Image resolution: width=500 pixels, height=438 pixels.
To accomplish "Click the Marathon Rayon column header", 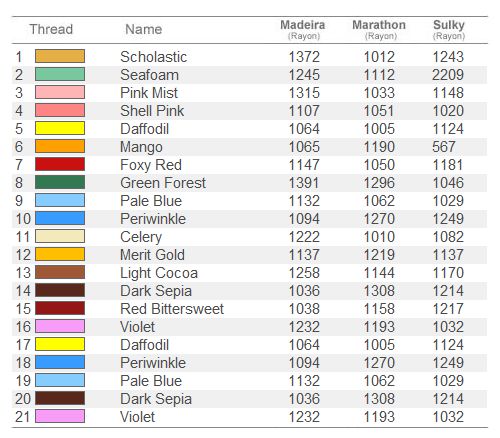I will pyautogui.click(x=379, y=29).
